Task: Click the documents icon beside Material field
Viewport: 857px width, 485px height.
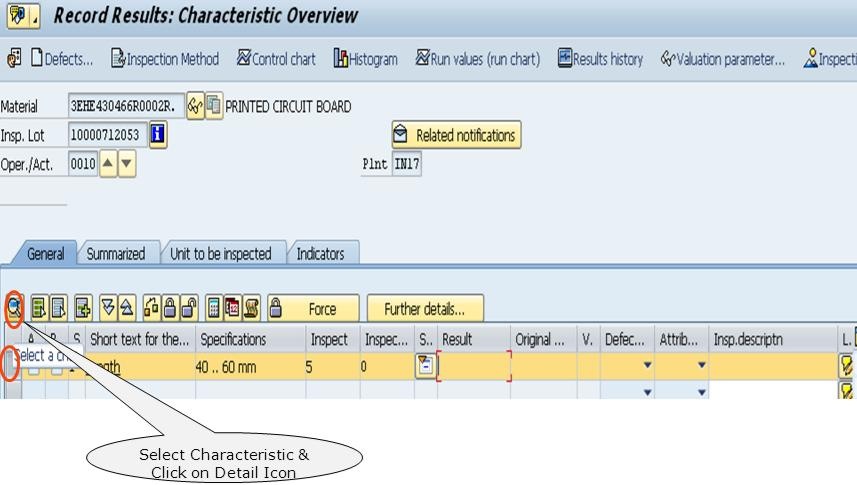Action: click(x=214, y=106)
